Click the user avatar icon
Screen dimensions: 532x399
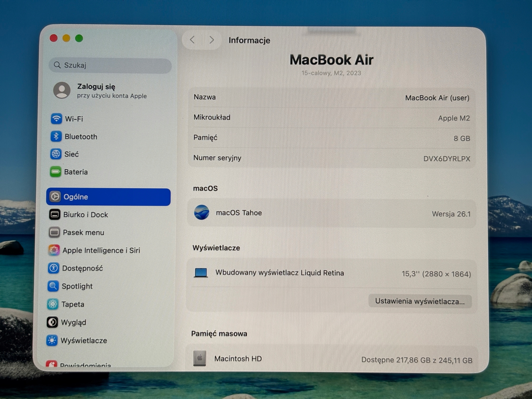pyautogui.click(x=62, y=90)
